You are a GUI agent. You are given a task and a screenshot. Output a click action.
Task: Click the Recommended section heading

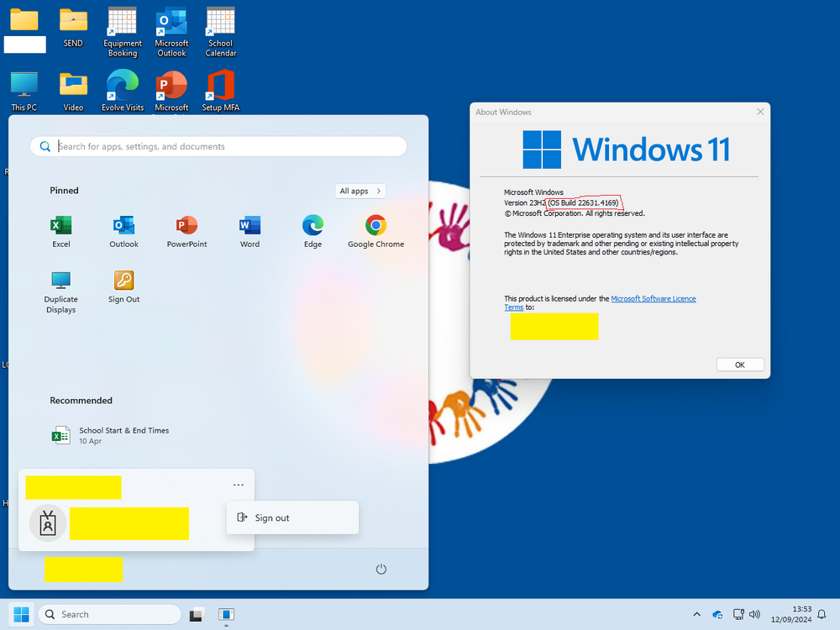[81, 400]
